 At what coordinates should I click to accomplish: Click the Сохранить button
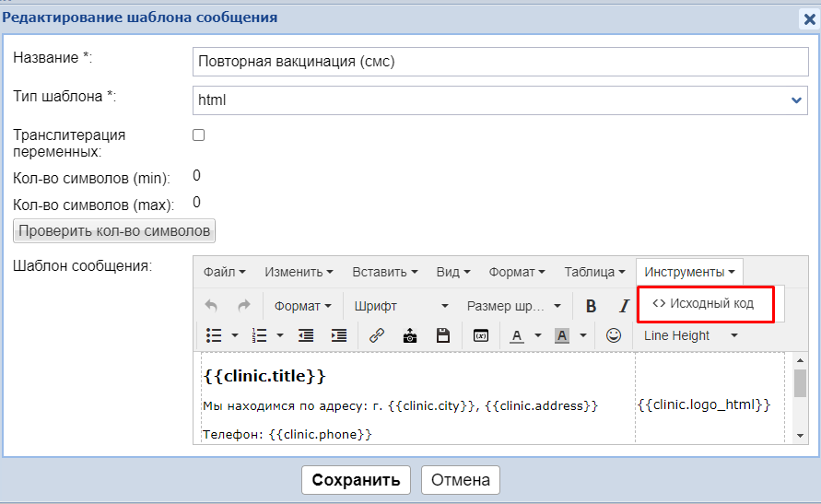click(356, 480)
